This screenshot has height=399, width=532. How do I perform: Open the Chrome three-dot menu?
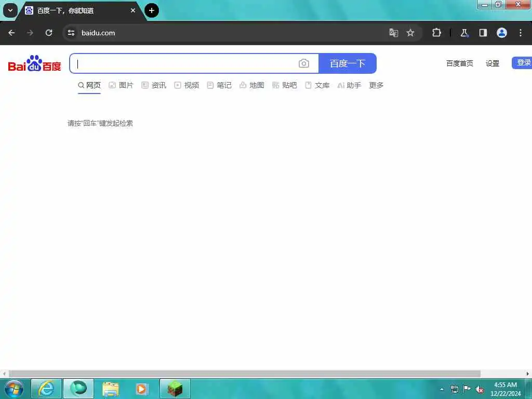tap(521, 33)
